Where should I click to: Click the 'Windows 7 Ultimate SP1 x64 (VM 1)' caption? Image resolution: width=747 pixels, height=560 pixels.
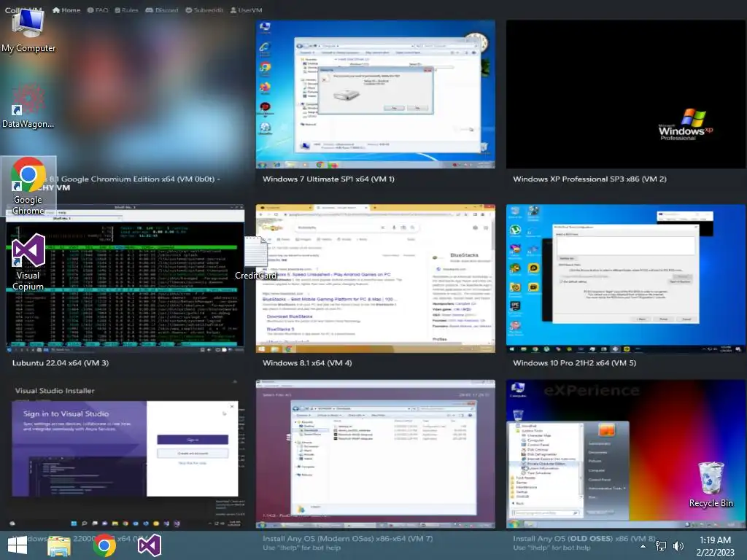pyautogui.click(x=328, y=179)
